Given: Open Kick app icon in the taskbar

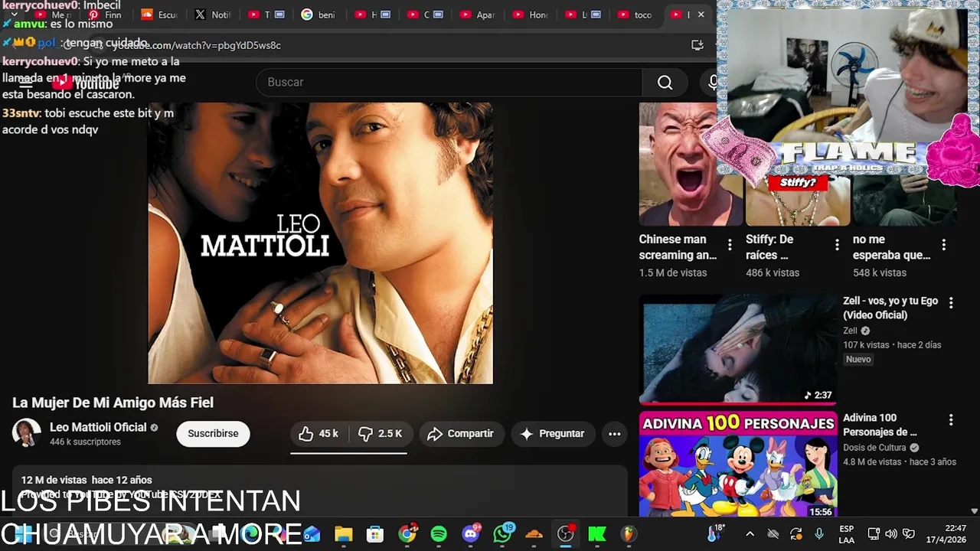Looking at the screenshot, I should (597, 534).
